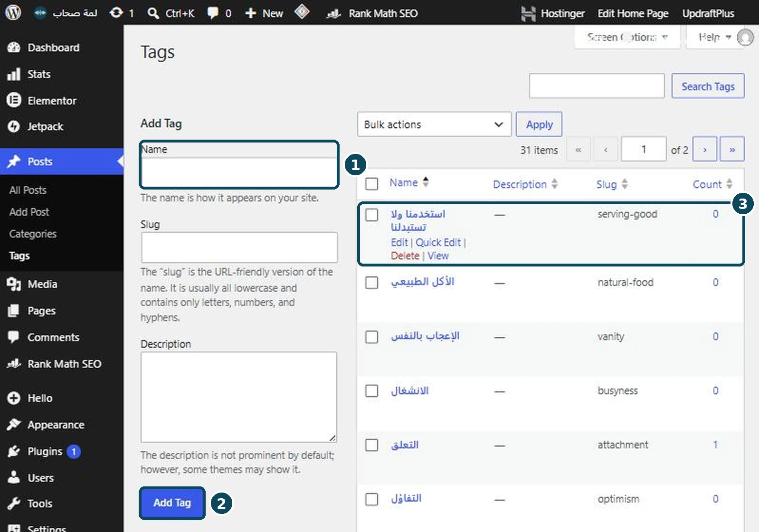Image resolution: width=759 pixels, height=532 pixels.
Task: Click the tag Name input field
Action: pos(239,171)
